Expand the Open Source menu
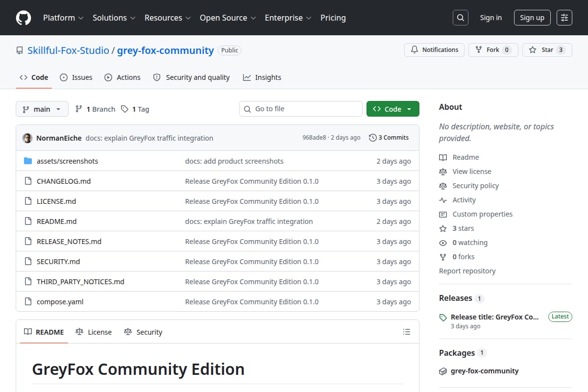 point(228,18)
